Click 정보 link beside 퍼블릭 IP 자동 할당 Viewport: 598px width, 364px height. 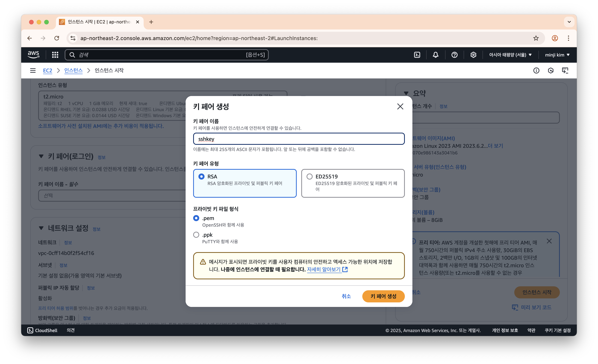click(91, 288)
